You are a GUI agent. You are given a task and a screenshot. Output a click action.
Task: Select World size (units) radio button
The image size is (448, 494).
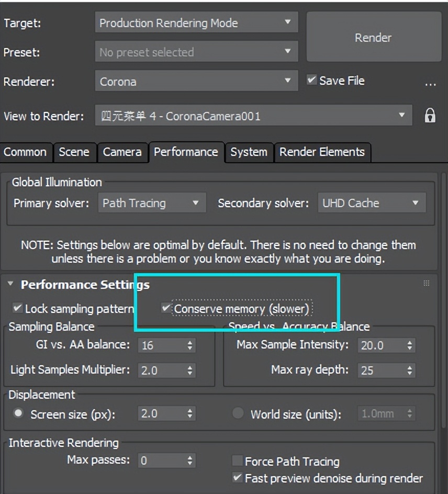click(238, 413)
